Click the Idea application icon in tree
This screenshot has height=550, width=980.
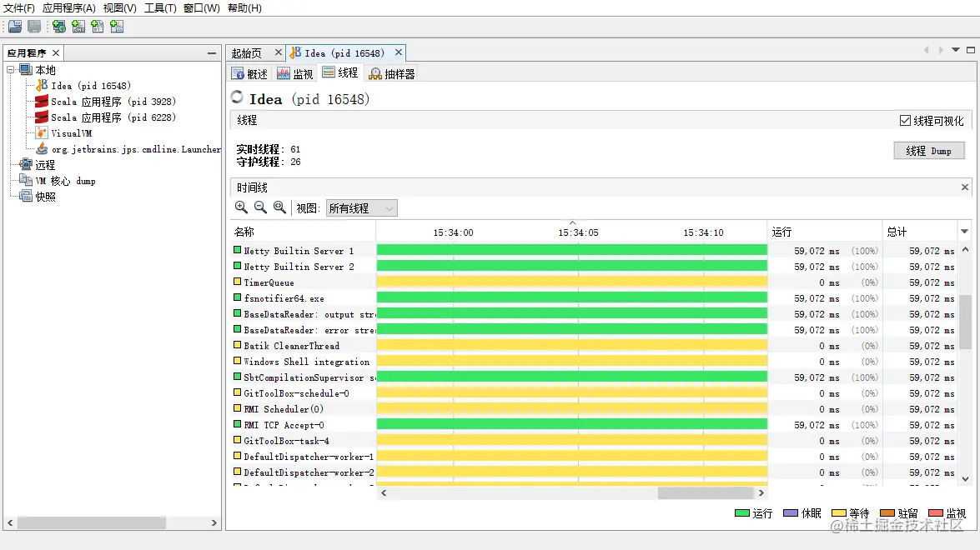point(42,85)
